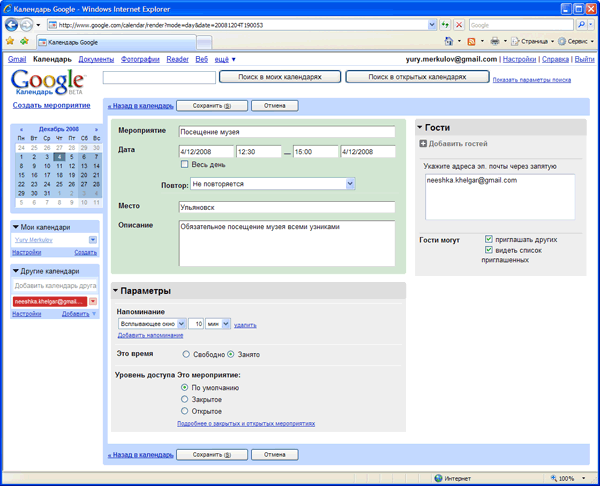Open Gmail link in top bar
This screenshot has width=600, height=486.
coord(17,59)
